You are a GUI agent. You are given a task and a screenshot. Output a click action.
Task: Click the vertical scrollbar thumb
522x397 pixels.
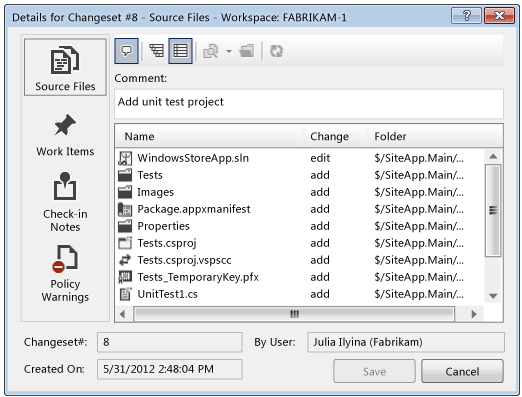coord(493,211)
